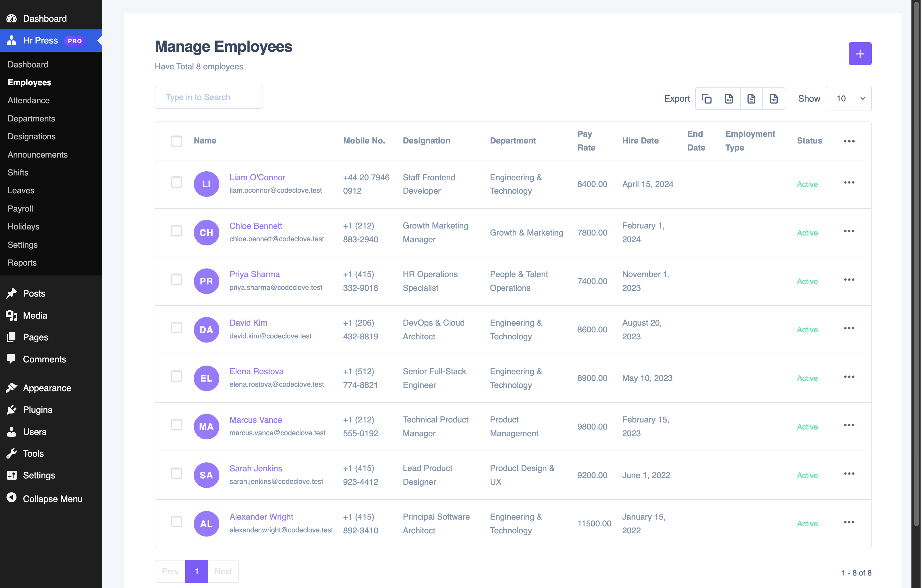The width and height of the screenshot is (921, 588).
Task: Open Alexander Wright's employee profile link
Action: 261,517
